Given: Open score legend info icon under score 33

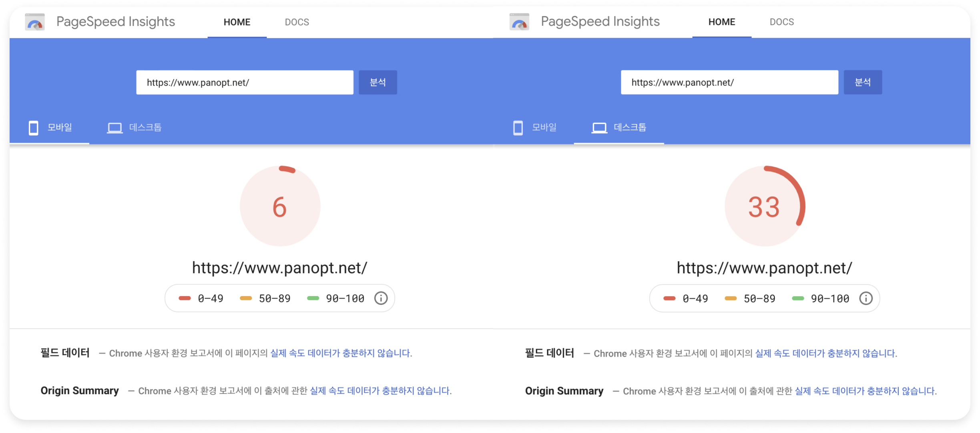Looking at the screenshot, I should (866, 298).
